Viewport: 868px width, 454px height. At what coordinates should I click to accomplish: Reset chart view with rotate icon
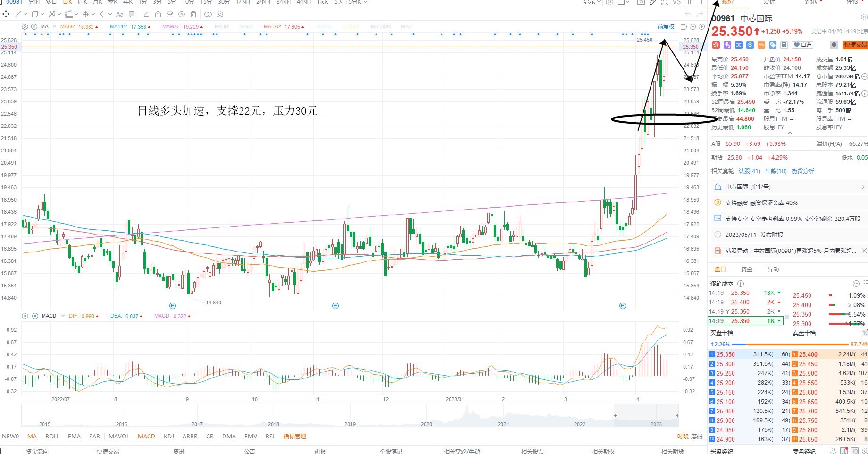tap(684, 26)
